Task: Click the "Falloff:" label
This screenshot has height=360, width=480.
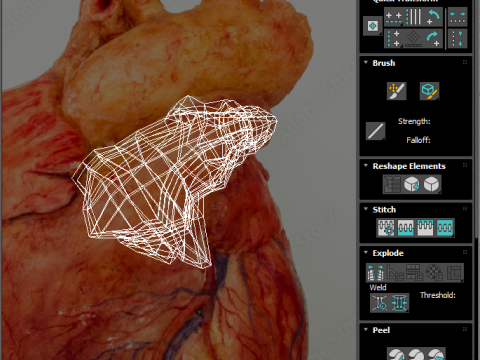Action: coord(418,140)
